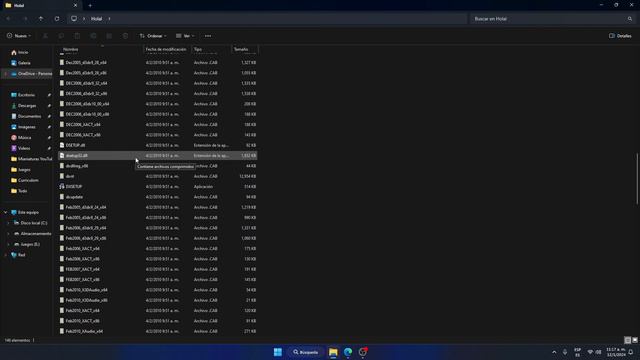Open the Búsqueda taskbar search button
This screenshot has width=640, height=360.
pyautogui.click(x=306, y=352)
